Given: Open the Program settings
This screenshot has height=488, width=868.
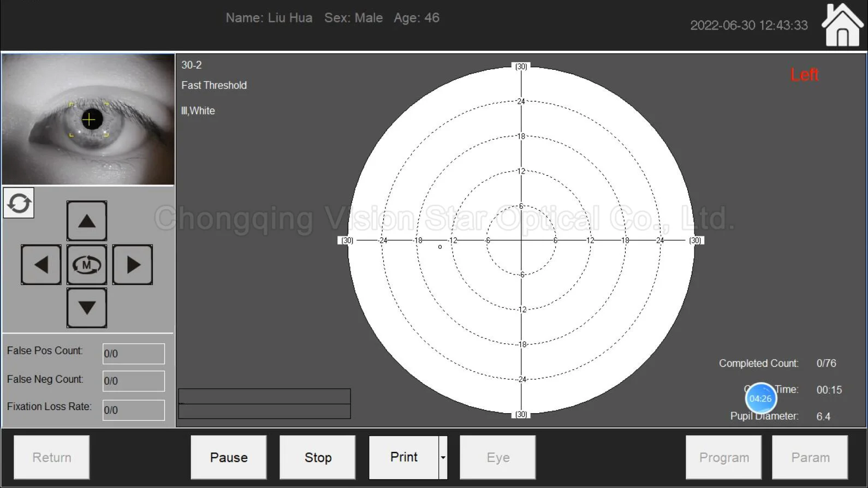Looking at the screenshot, I should point(724,457).
